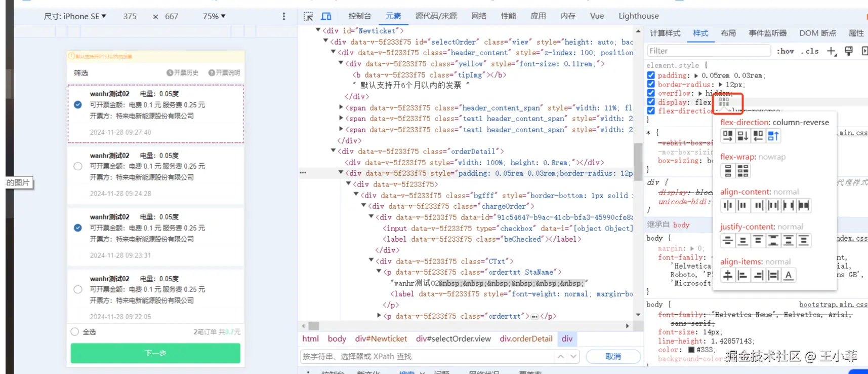Image resolution: width=868 pixels, height=374 pixels.
Task: Choose the flex-direction row icon
Action: [x=727, y=136]
